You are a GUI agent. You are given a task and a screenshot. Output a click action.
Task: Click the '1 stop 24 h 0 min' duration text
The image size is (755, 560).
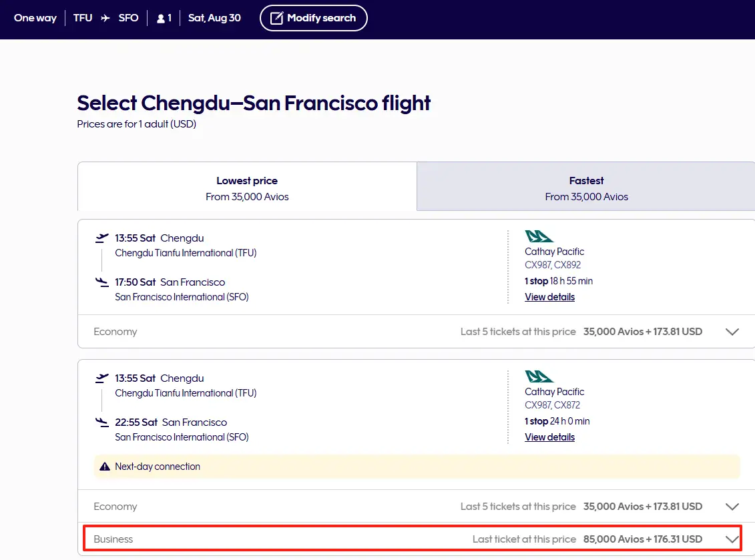point(557,421)
